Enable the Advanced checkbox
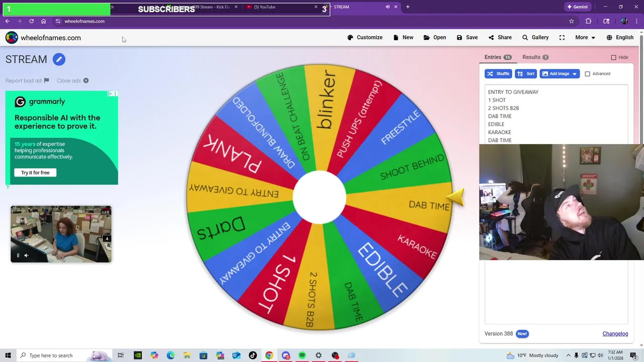 click(x=587, y=74)
